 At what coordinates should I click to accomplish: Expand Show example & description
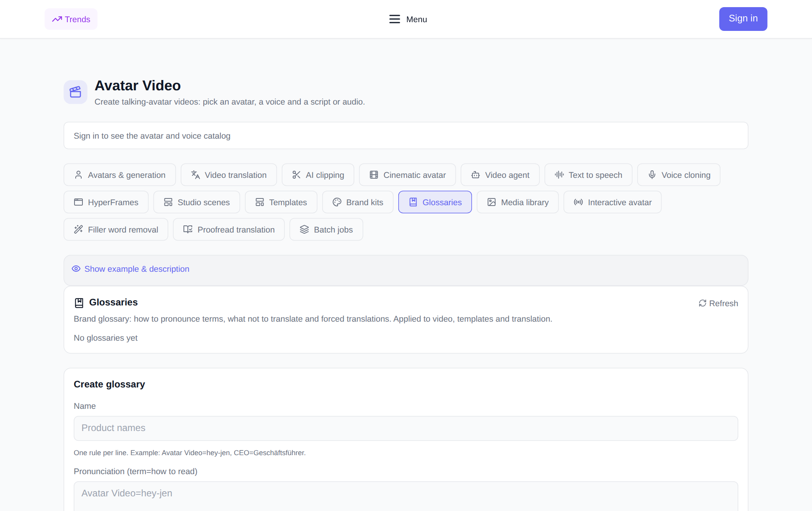click(x=130, y=269)
